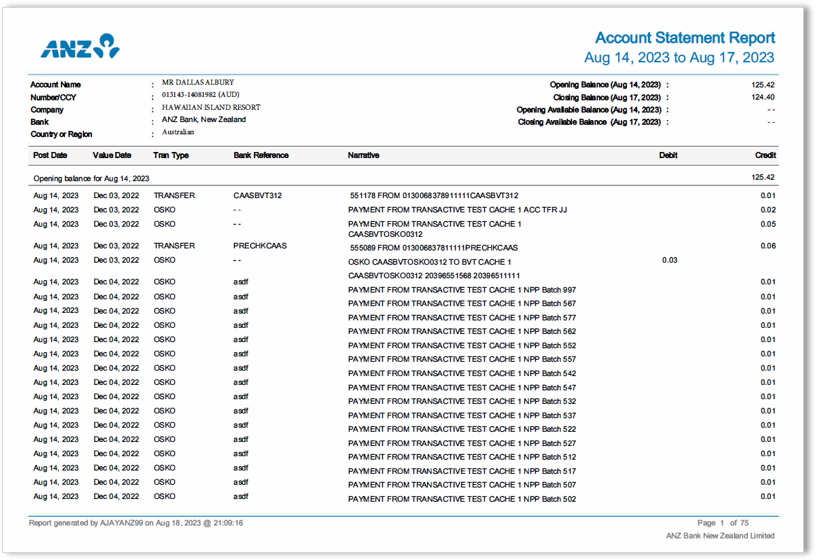Screen dimensions: 816x560
Task: Select the account name MR DALLAS ALBURY
Action: point(198,83)
